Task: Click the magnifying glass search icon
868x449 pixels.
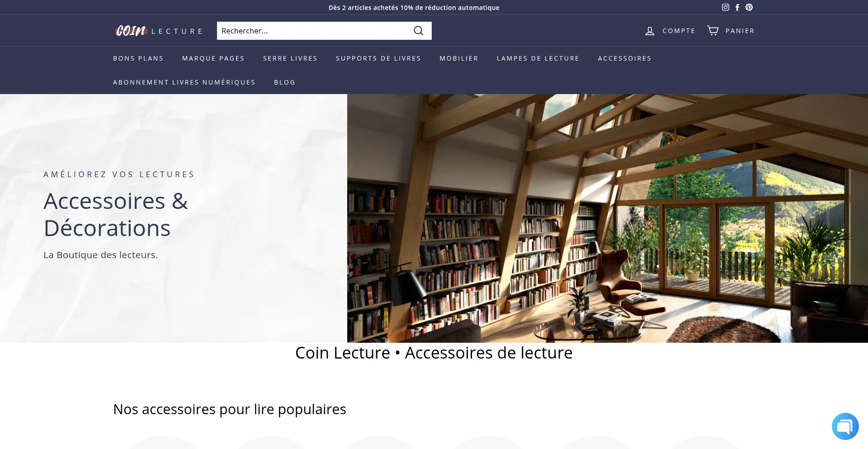Action: pyautogui.click(x=419, y=31)
